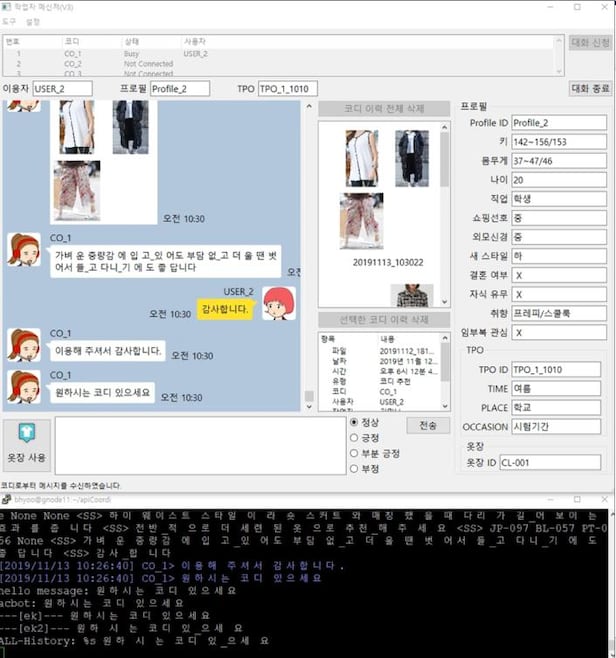Click the message text input box

click(200, 445)
